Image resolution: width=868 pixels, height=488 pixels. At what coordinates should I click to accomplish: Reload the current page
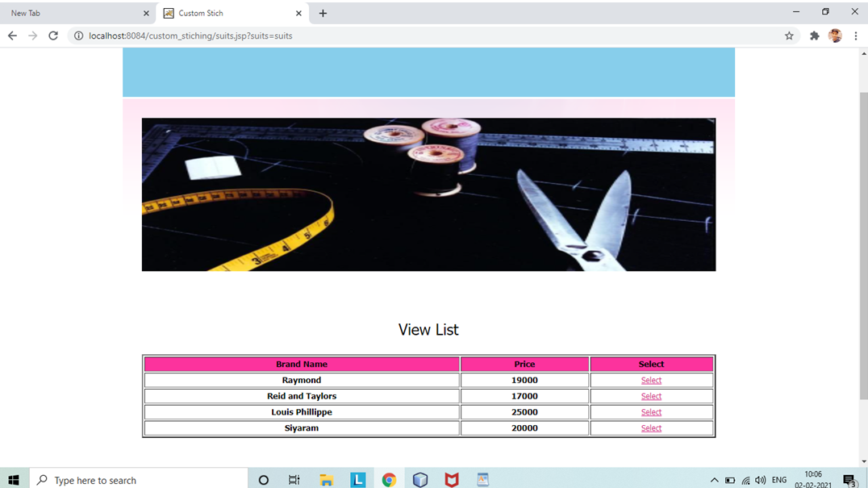53,35
